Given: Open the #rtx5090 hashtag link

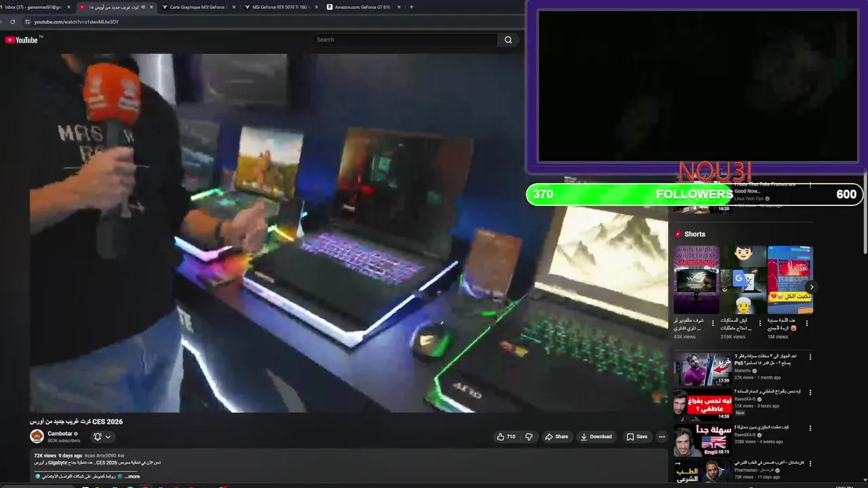Looking at the screenshot, I should tap(106, 455).
